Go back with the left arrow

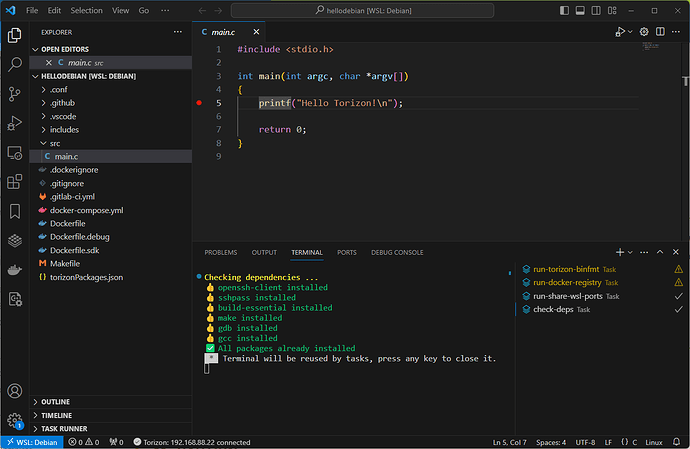[x=202, y=11]
